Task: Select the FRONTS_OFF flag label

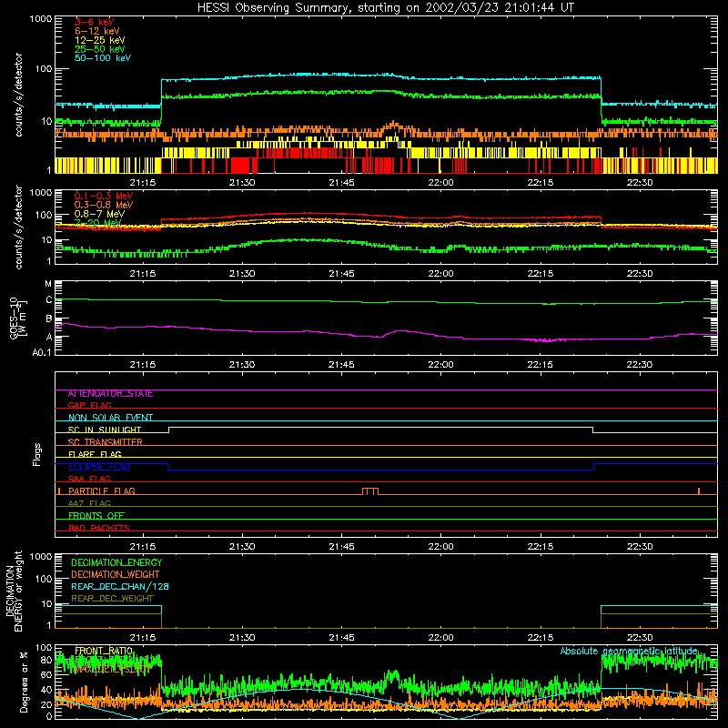Action: [96, 515]
